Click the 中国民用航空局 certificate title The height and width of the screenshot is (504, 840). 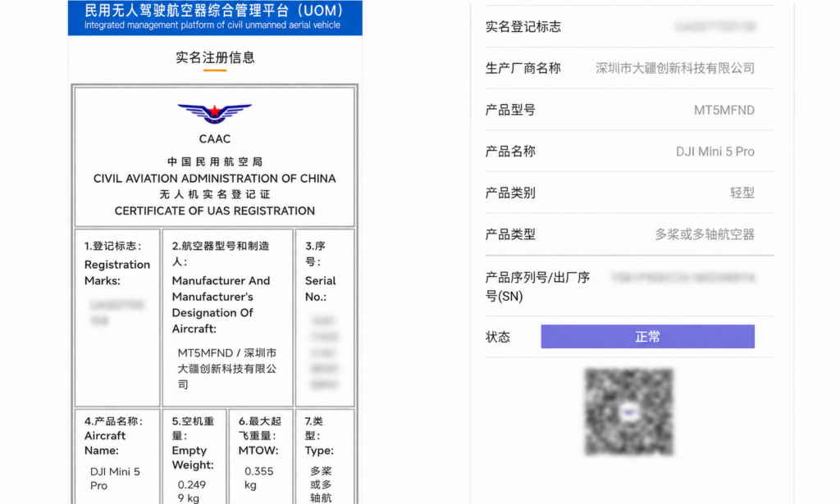[215, 161]
